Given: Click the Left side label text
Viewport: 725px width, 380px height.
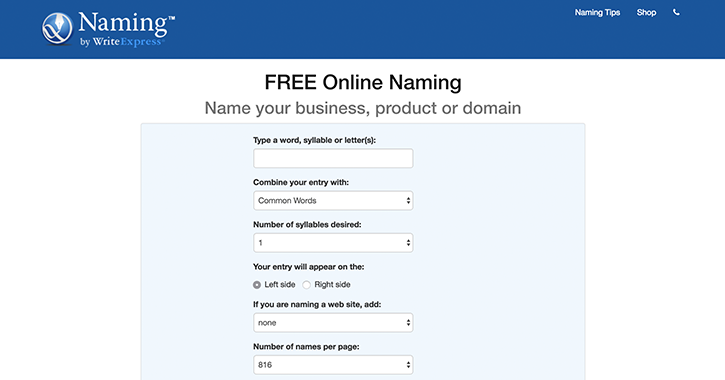Looking at the screenshot, I should (x=280, y=284).
